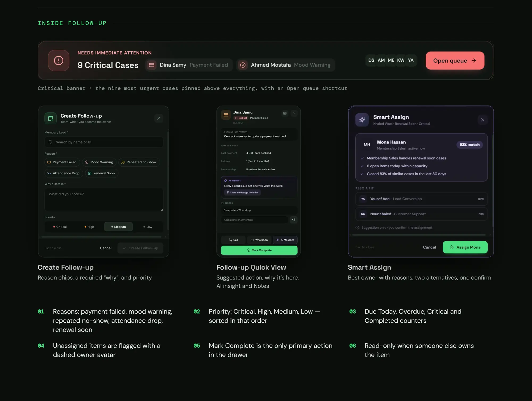This screenshot has width=532, height=401.
Task: Click the Smart Assign sparkle icon
Action: click(362, 120)
